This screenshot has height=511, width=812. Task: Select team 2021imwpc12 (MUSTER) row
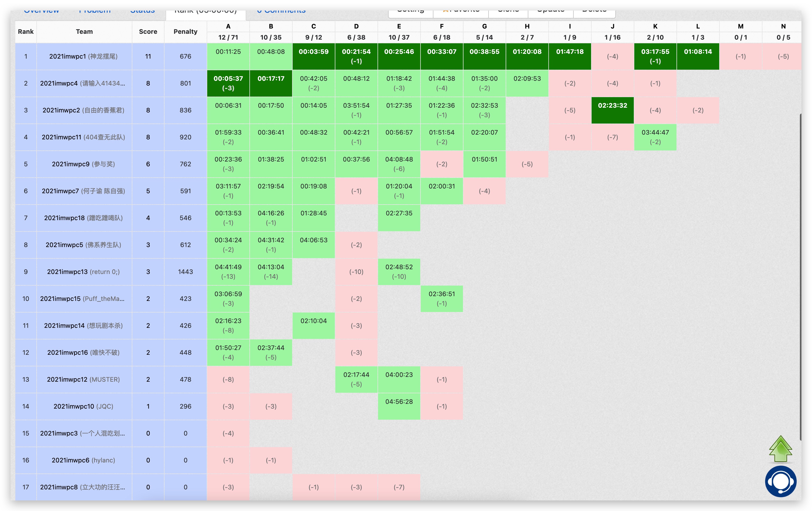[83, 379]
